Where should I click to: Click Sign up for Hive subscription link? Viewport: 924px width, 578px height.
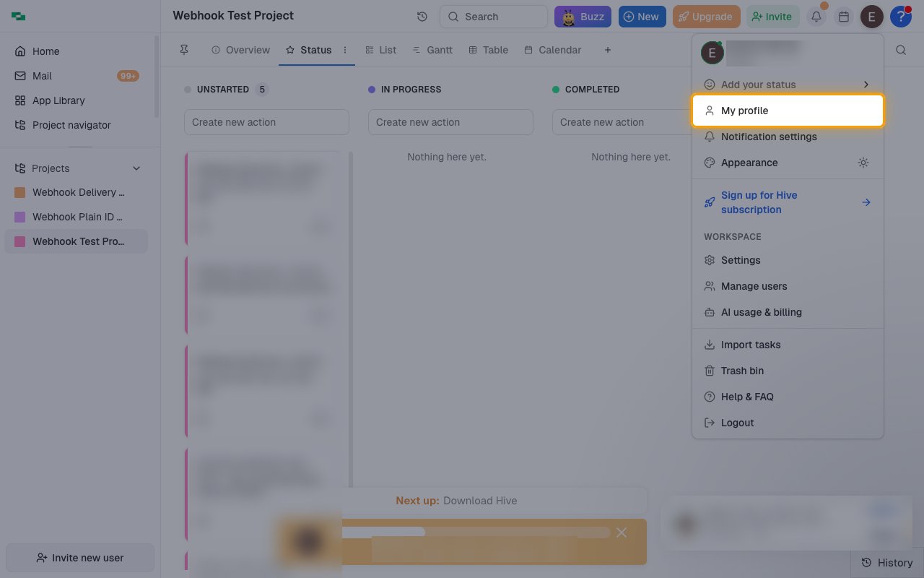point(788,202)
